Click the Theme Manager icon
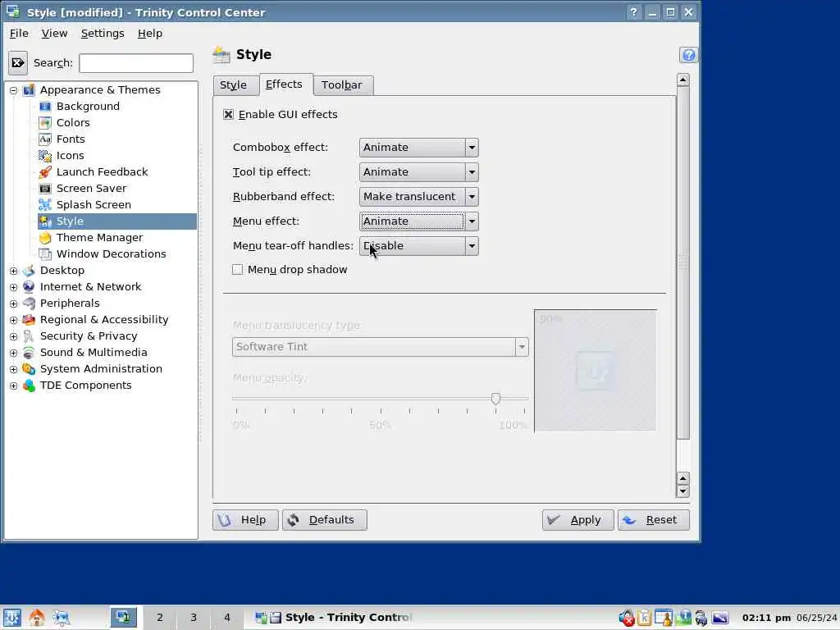Viewport: 840px width, 630px height. tap(45, 238)
